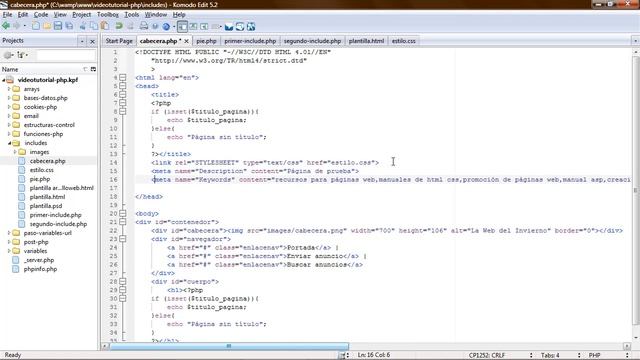Switch to the Start Page tab
The width and height of the screenshot is (640, 360).
[x=119, y=41]
